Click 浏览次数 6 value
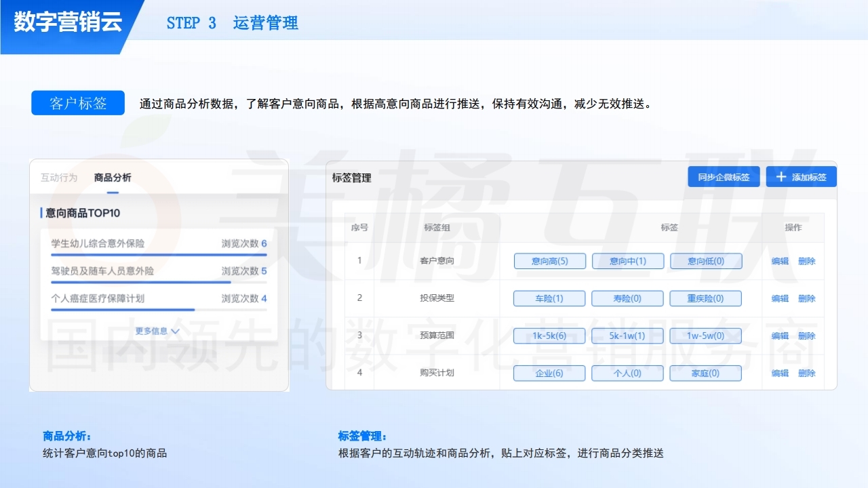Image resolution: width=868 pixels, height=488 pixels. pos(244,243)
